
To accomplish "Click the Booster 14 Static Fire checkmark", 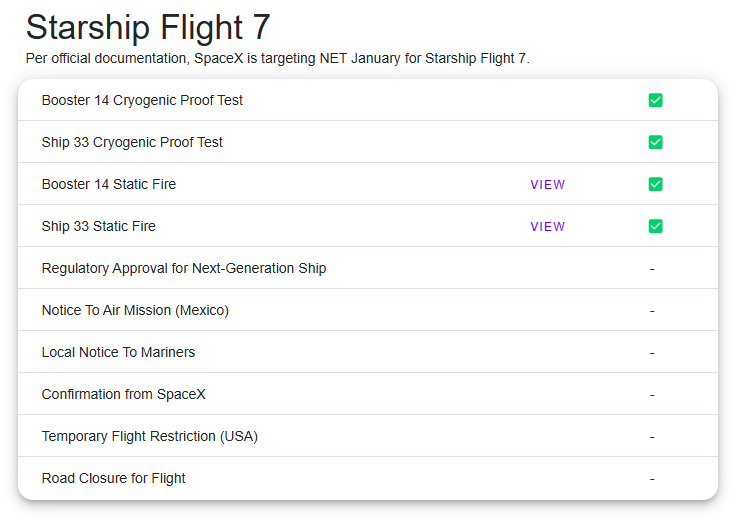I will coord(655,184).
